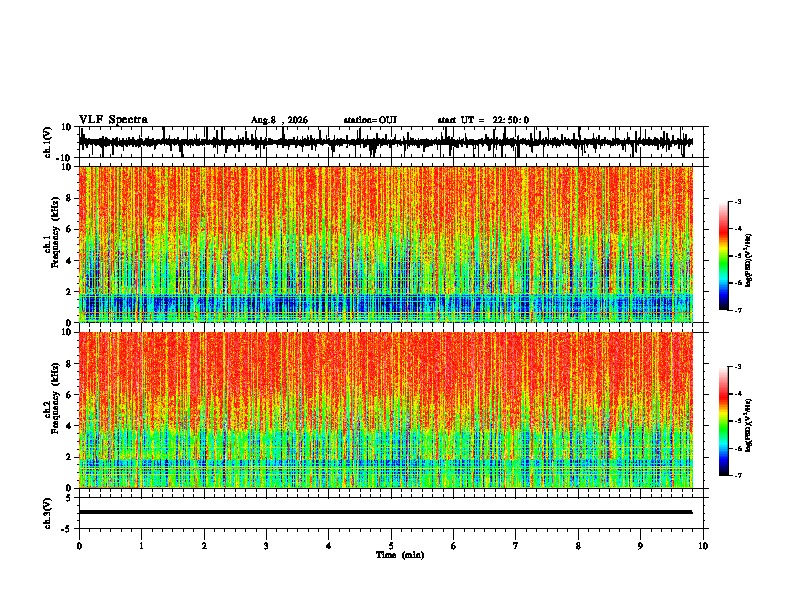The width and height of the screenshot is (792, 612).
Task: Click time axis tick label 4
Action: 329,546
